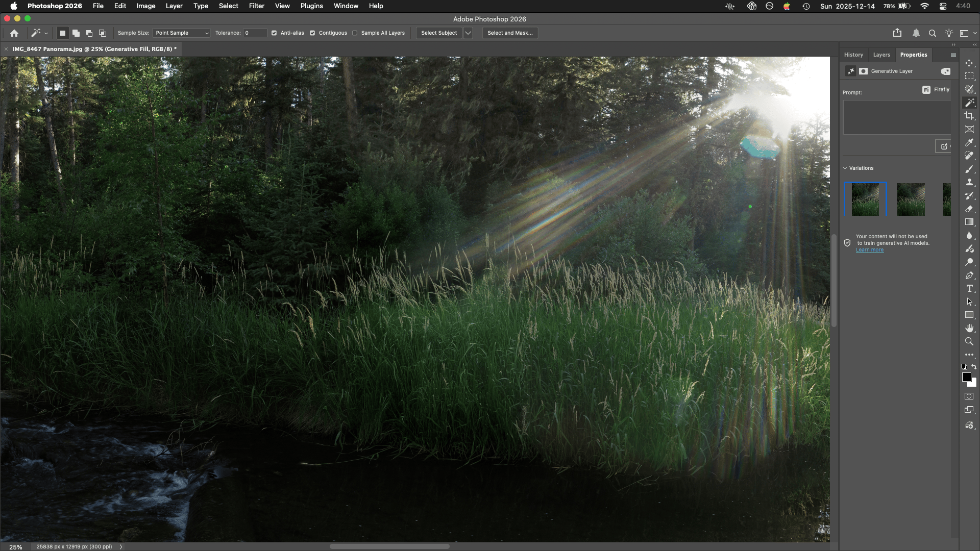Image resolution: width=980 pixels, height=551 pixels.
Task: Open the Filter menu
Action: click(256, 6)
